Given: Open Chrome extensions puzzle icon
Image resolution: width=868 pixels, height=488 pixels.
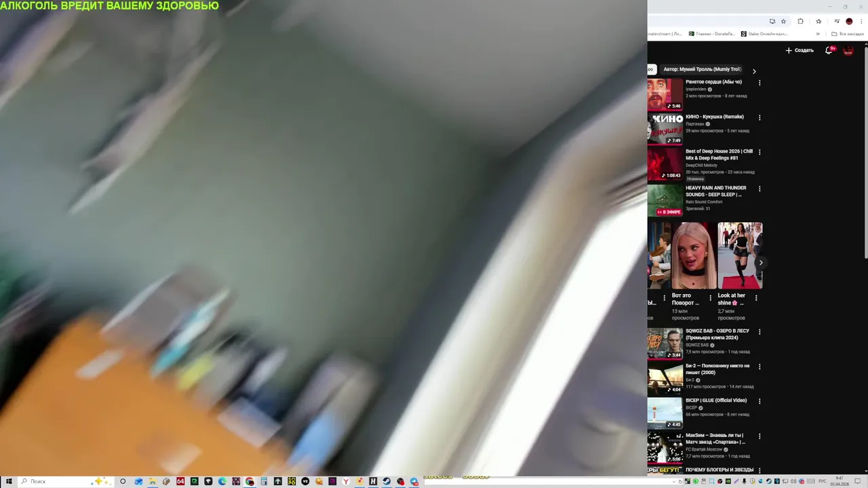Looking at the screenshot, I should pyautogui.click(x=800, y=21).
